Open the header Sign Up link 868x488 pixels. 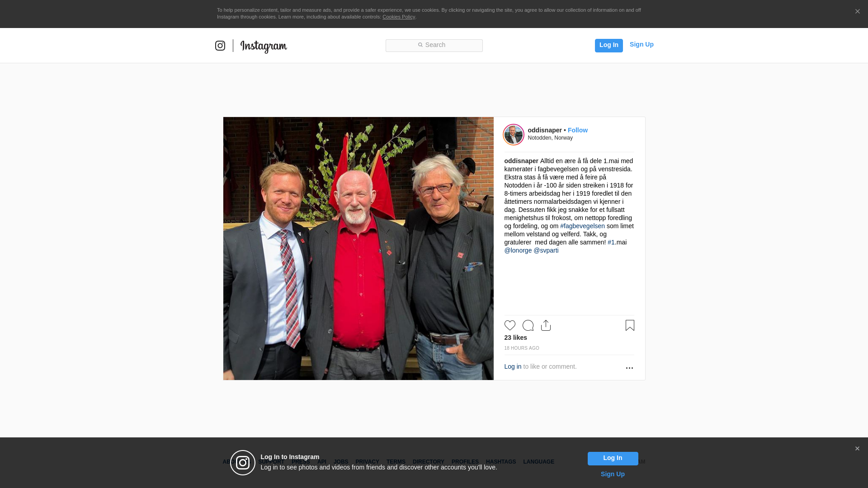pos(642,44)
